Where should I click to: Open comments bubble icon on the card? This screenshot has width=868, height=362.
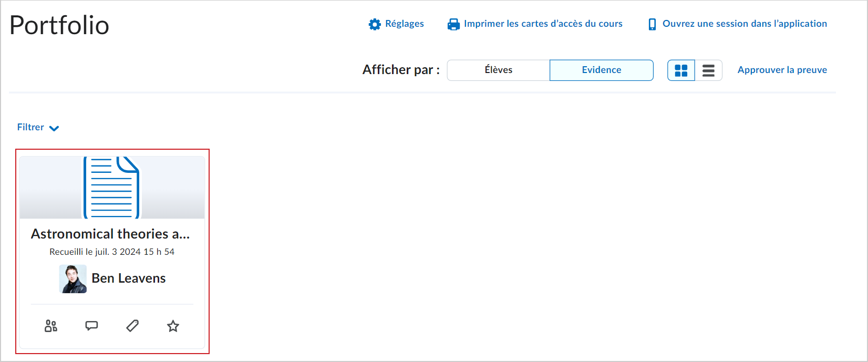coord(91,326)
